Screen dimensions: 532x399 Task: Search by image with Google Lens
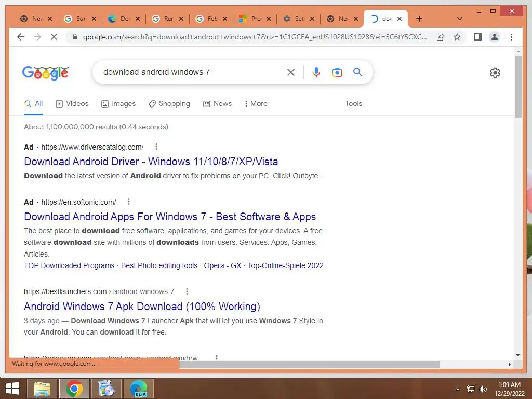(x=337, y=72)
